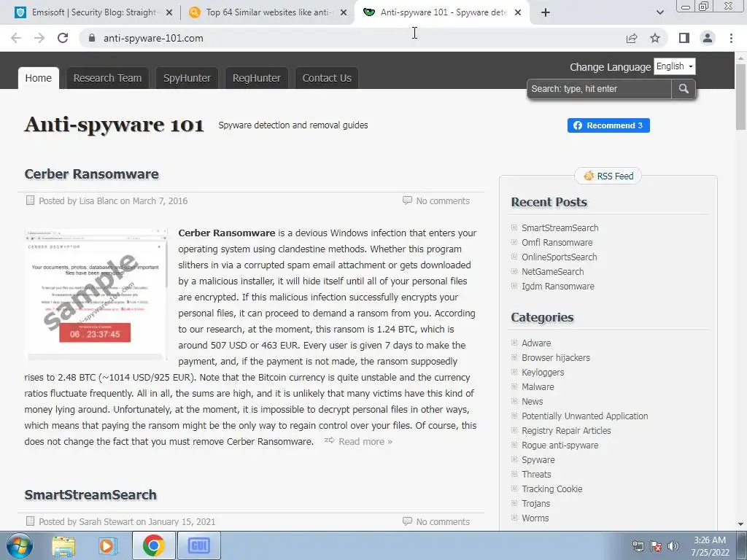Open Chrome's three-dot menu

point(731,38)
